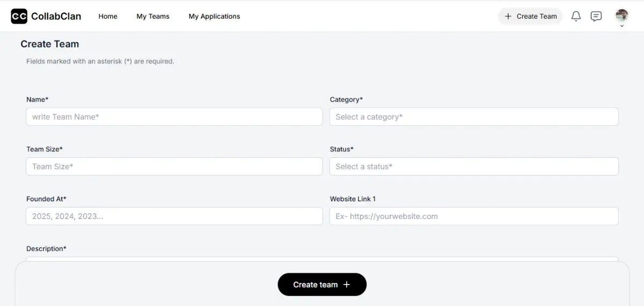Submit with the black Create team button
The width and height of the screenshot is (644, 306).
click(316, 285)
